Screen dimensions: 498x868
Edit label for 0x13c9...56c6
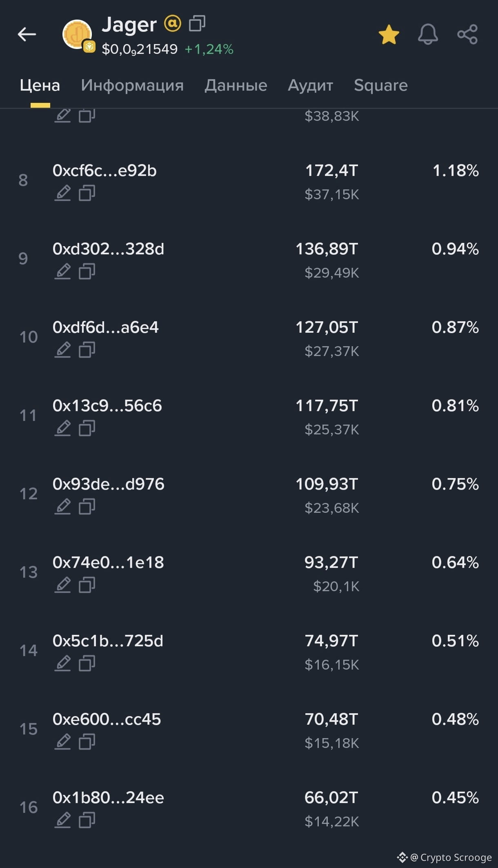click(62, 428)
